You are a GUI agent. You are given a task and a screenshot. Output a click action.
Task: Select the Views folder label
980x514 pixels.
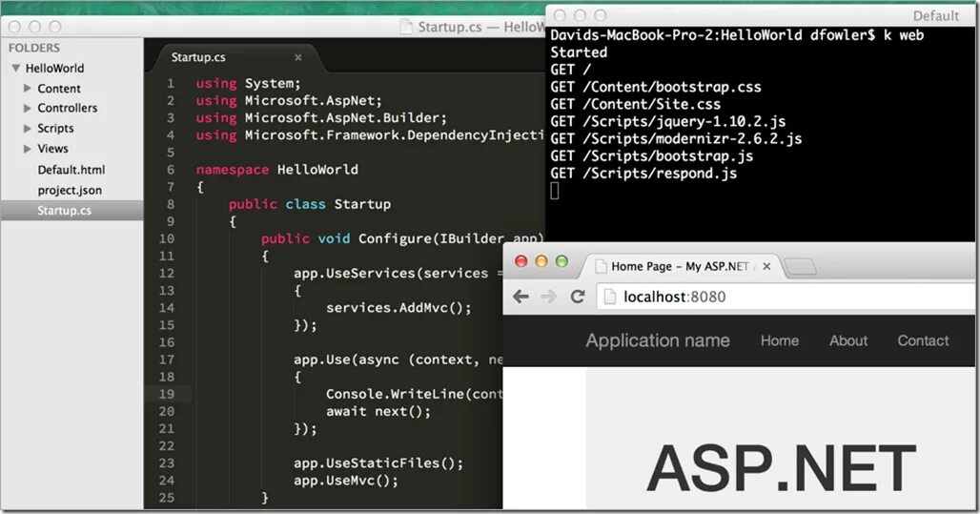pyautogui.click(x=52, y=149)
